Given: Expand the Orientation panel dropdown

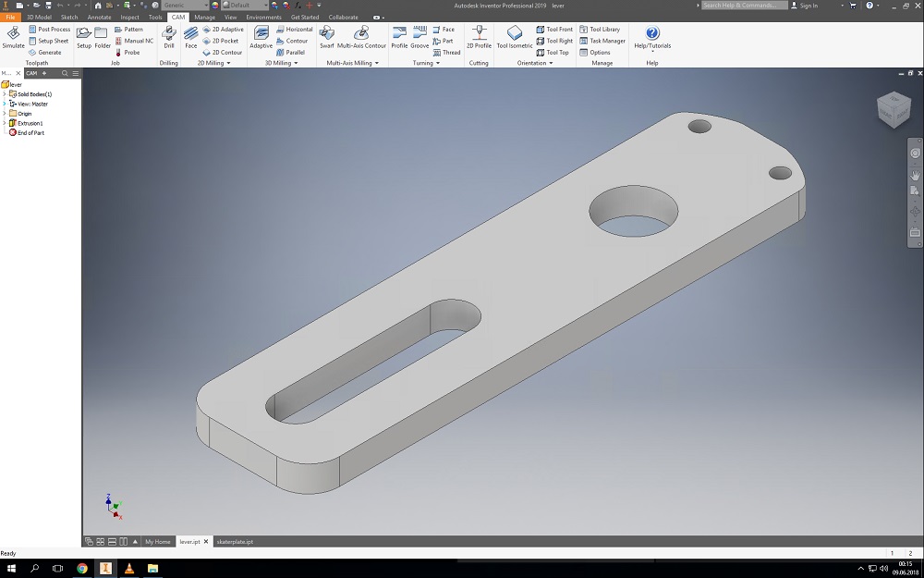Looking at the screenshot, I should point(534,63).
